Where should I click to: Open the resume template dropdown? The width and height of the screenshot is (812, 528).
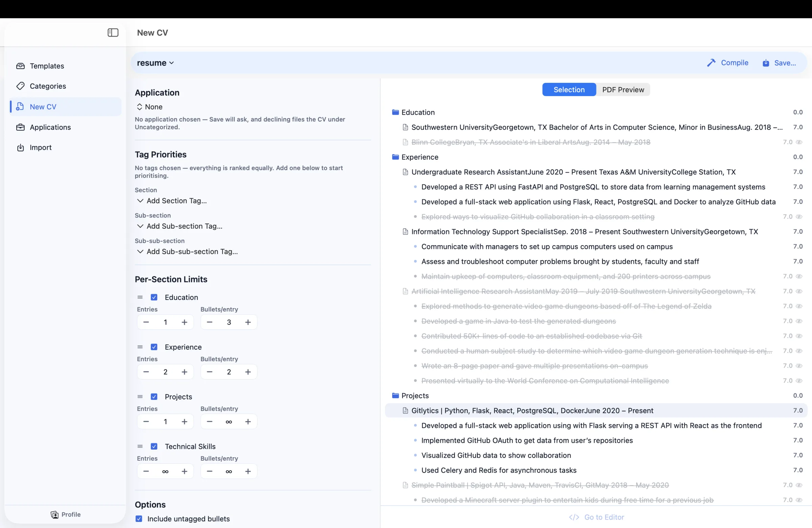click(155, 63)
